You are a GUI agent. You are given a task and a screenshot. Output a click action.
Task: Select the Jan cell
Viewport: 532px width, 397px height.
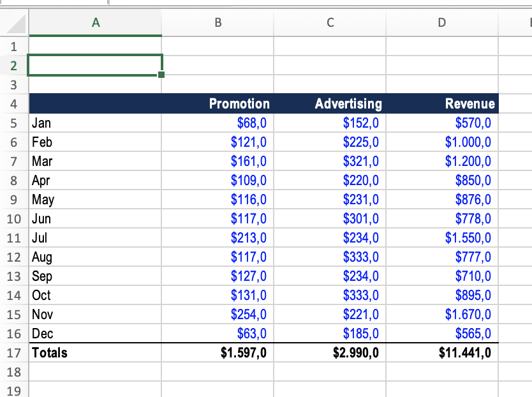(x=95, y=123)
